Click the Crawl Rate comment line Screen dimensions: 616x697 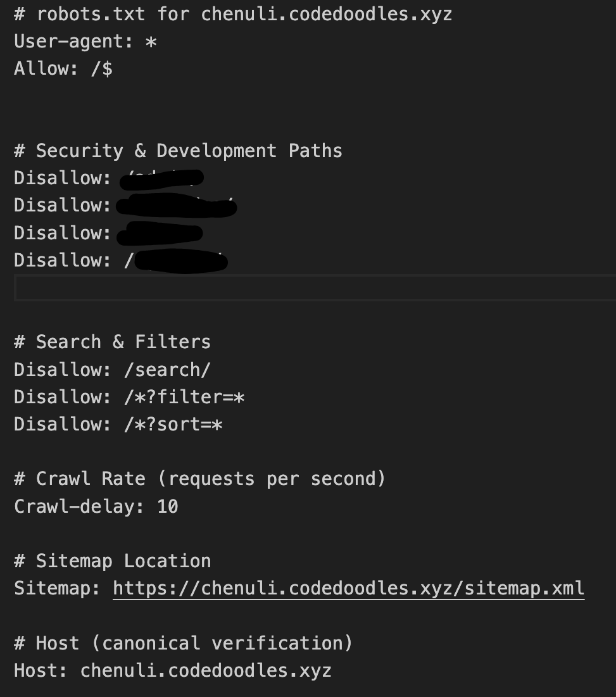[199, 479]
